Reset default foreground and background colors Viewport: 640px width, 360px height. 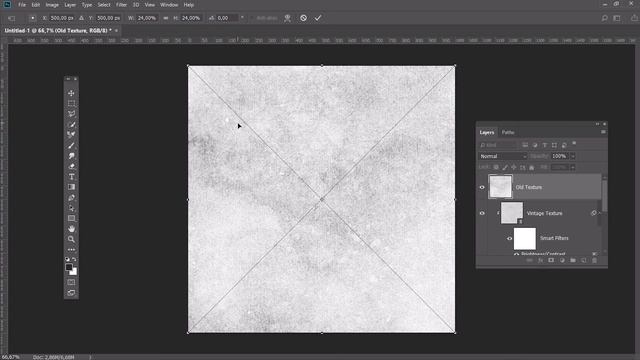pyautogui.click(x=67, y=259)
